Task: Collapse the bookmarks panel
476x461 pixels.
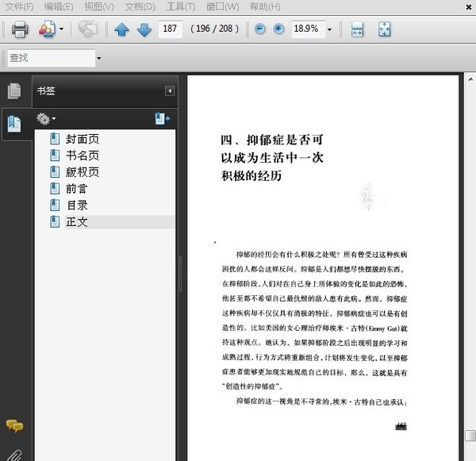Action: pyautogui.click(x=170, y=91)
